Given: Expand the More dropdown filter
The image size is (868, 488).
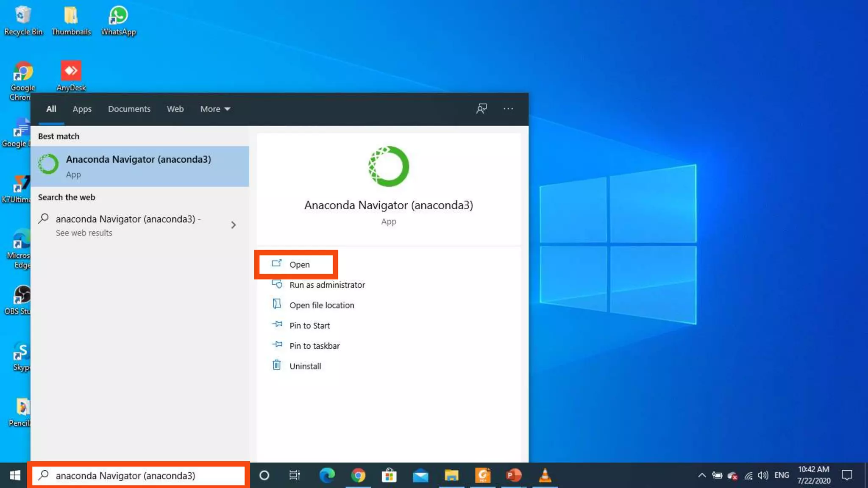Looking at the screenshot, I should pyautogui.click(x=215, y=109).
